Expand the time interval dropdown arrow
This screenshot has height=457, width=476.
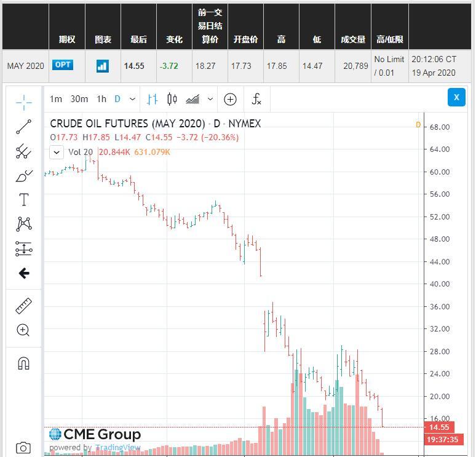(133, 99)
